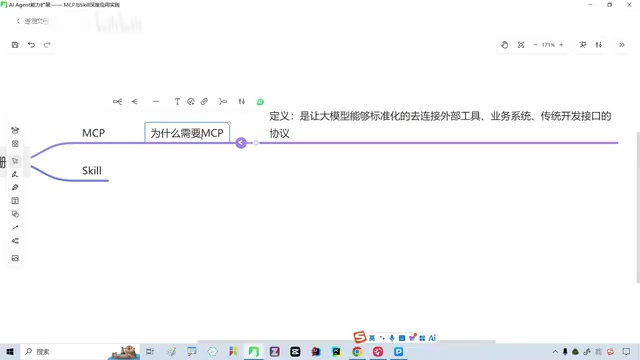Select the pointer selection tool in the left sidebar
Image resolution: width=640 pixels, height=360 pixels.
pos(15,161)
